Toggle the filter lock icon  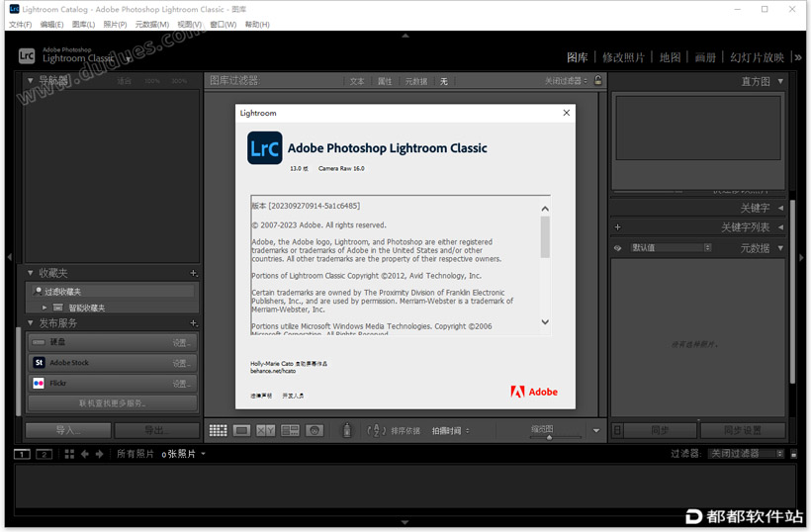point(598,80)
